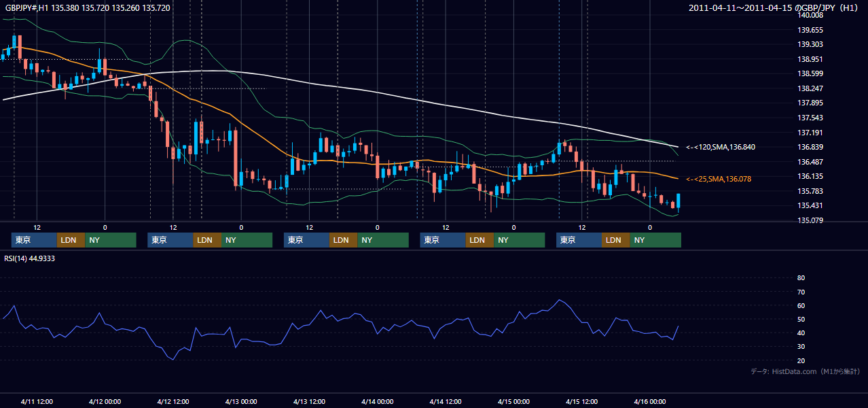The height and width of the screenshot is (408, 868).
Task: Click the 4/15 12:00 time axis label
Action: coord(581,401)
